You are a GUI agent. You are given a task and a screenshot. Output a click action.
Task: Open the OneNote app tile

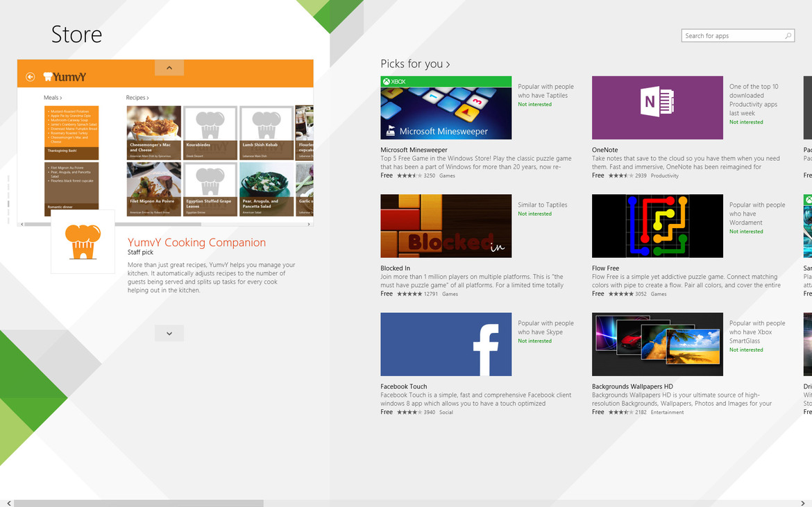(657, 108)
